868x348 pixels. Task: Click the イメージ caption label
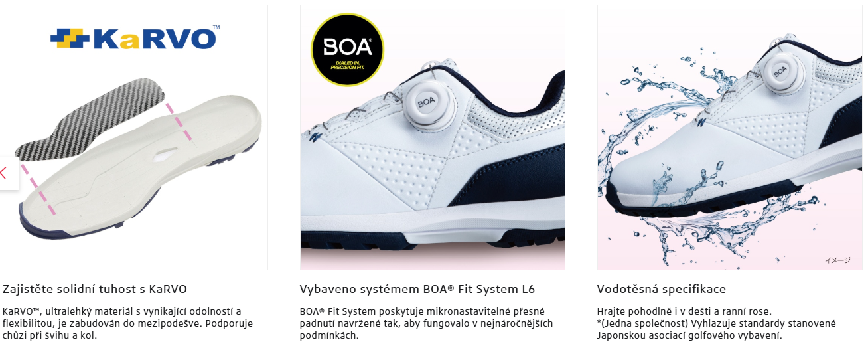837,261
